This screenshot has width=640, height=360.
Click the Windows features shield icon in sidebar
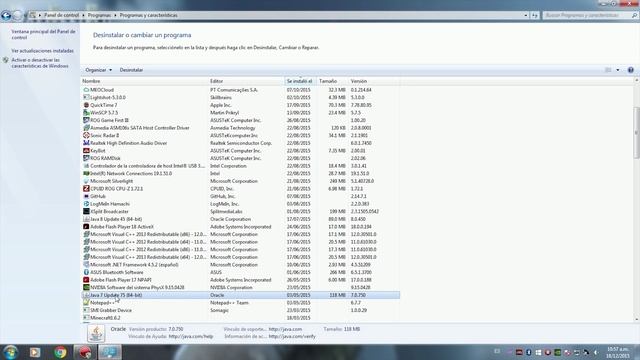coord(5,60)
